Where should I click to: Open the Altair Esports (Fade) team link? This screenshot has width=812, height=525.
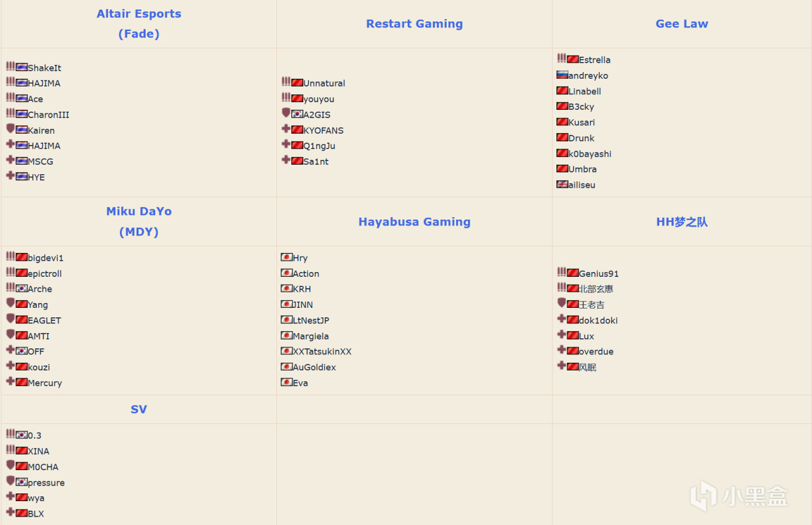click(x=139, y=24)
